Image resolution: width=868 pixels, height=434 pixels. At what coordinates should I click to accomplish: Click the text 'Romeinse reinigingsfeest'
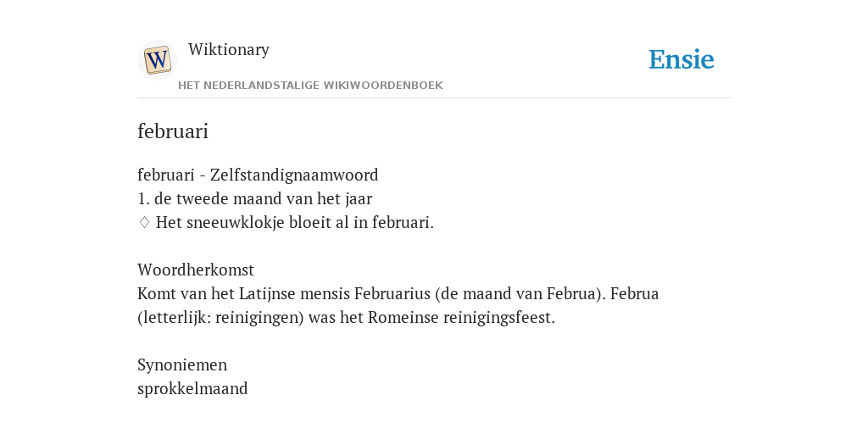[x=460, y=318]
